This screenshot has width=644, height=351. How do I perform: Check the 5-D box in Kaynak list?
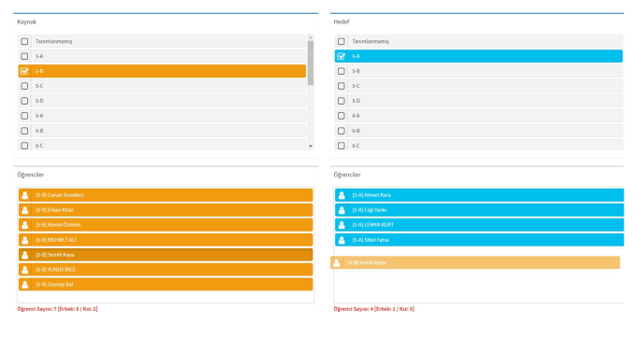(24, 101)
